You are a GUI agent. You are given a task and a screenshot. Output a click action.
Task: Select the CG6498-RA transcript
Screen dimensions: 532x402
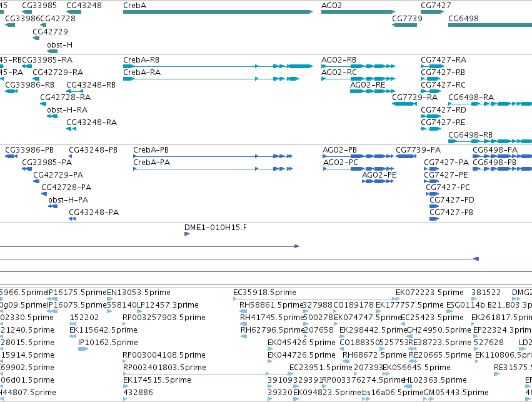[x=490, y=103]
